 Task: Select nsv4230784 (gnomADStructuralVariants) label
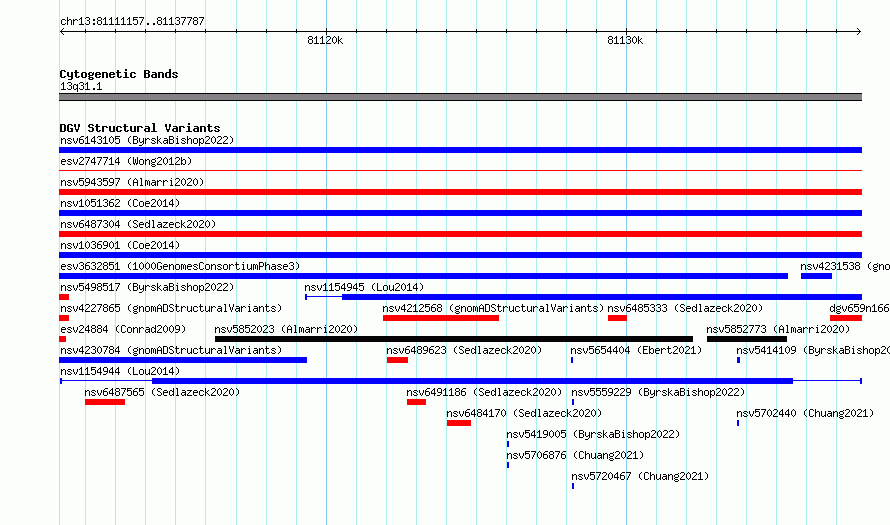click(171, 350)
